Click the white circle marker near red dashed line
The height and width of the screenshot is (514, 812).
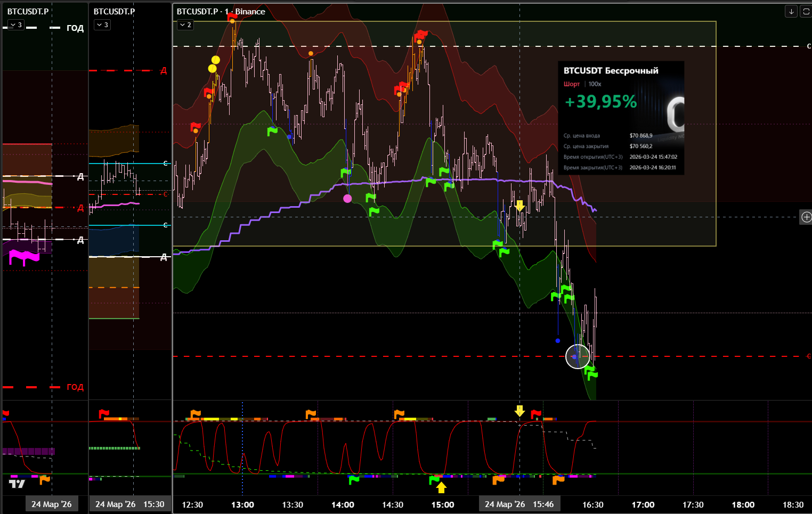click(x=578, y=356)
